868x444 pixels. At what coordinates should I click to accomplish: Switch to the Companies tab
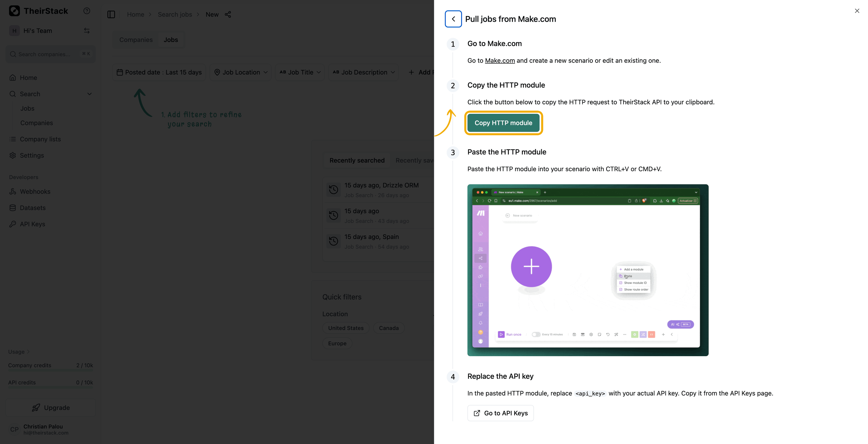coord(136,40)
